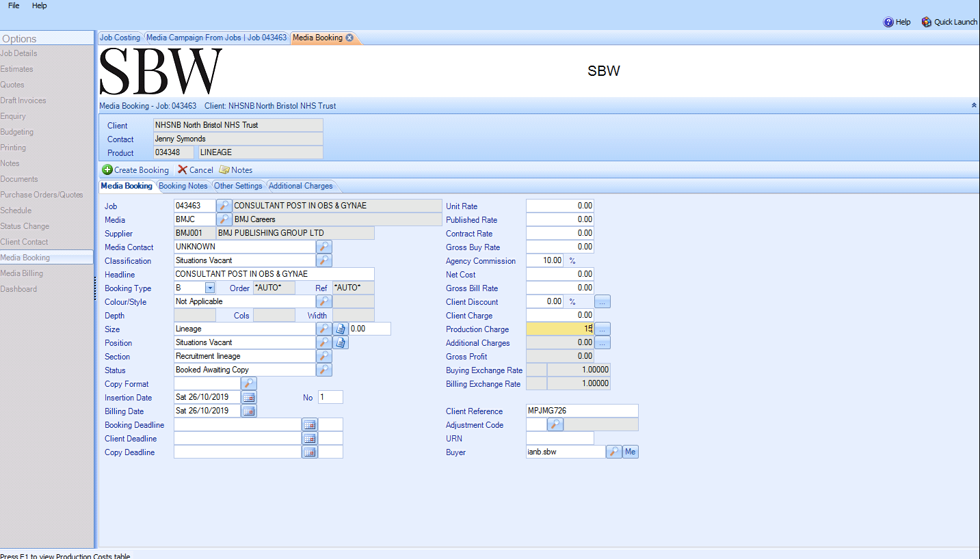Open the Copy Format lookup magnifier
Viewport: 980px width, 559px height.
click(x=249, y=383)
